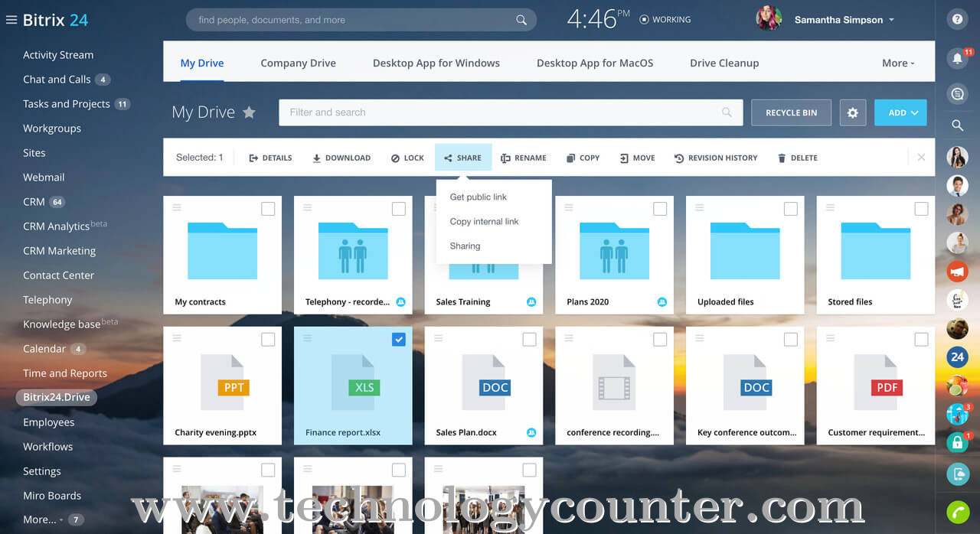Open CRM in sidebar
The height and width of the screenshot is (534, 980).
point(34,201)
